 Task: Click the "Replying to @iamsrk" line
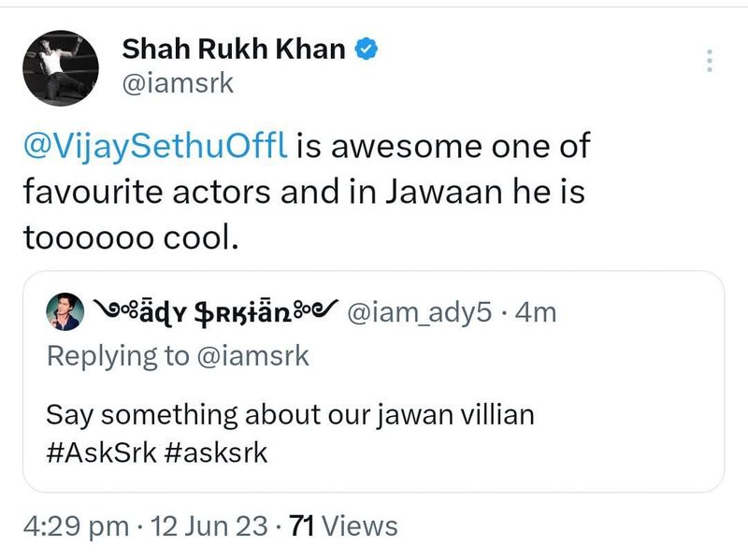pos(177,355)
